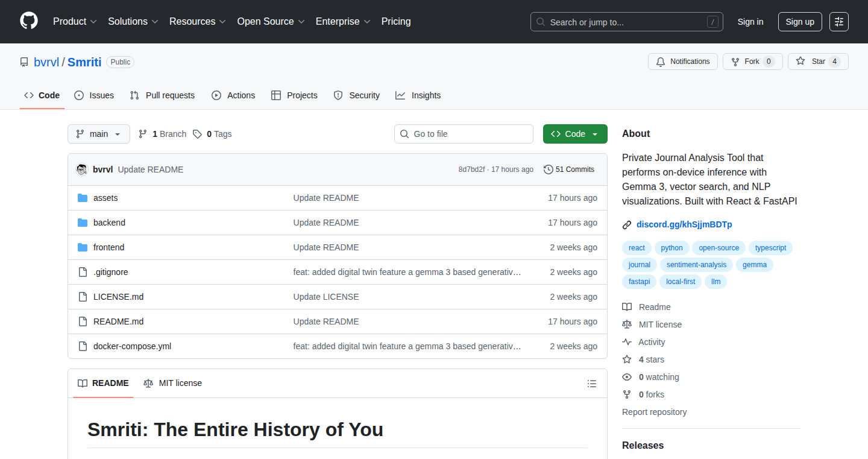Click the eye icon beside 0 watching
The image size is (868, 459).
pos(627,377)
